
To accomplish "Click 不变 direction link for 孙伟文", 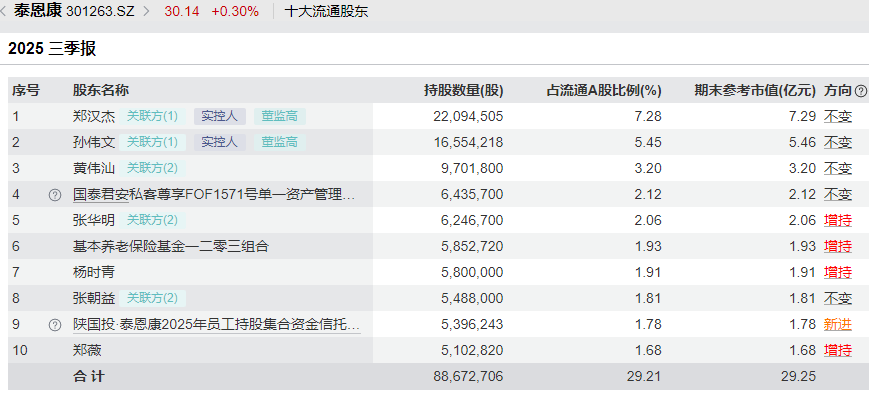I will click(x=838, y=142).
